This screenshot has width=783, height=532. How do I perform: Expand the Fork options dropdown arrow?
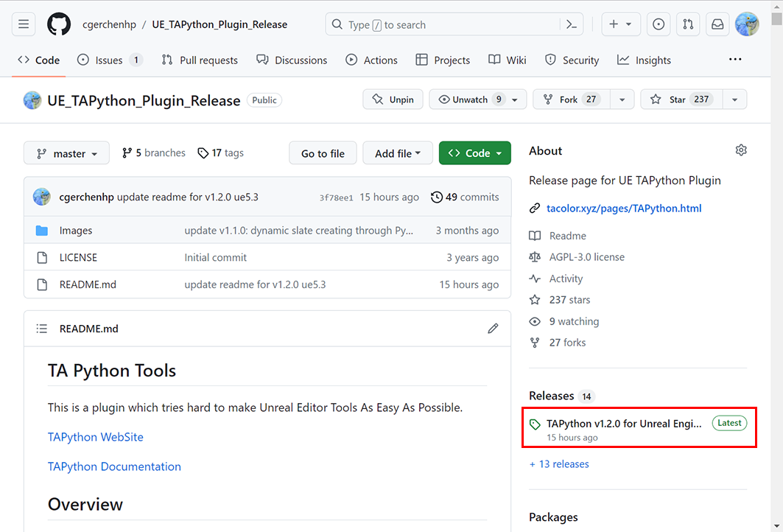pos(622,99)
